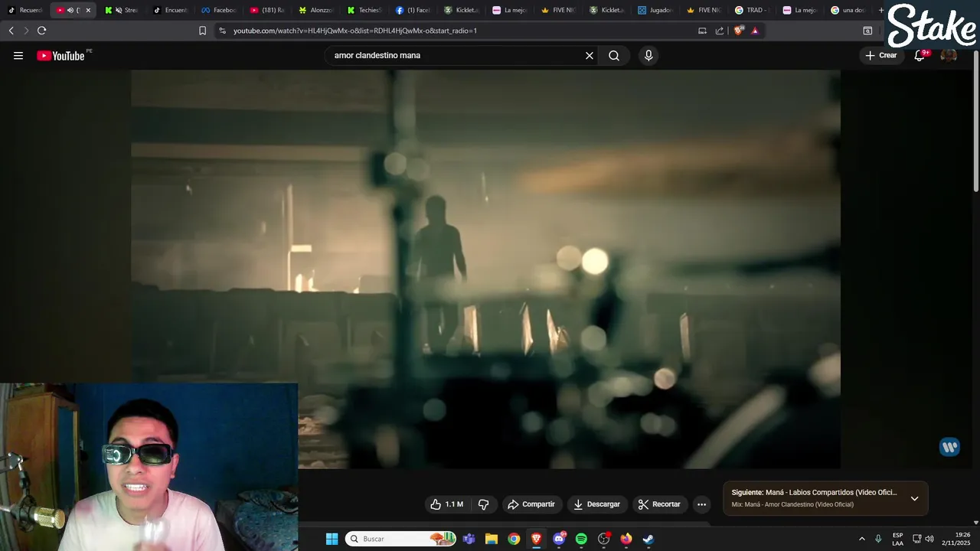980x551 pixels.
Task: Like the video with 1.1 M likes
Action: pos(447,504)
